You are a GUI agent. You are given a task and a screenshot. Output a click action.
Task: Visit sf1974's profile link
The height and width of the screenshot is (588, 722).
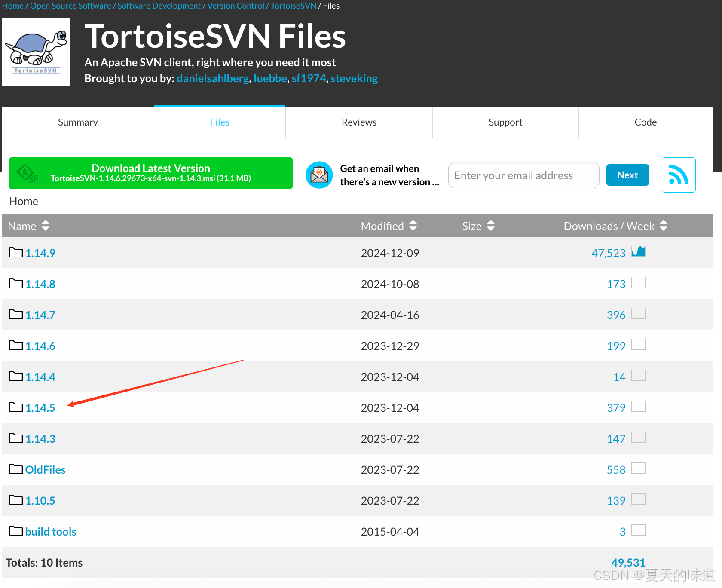[x=309, y=78]
